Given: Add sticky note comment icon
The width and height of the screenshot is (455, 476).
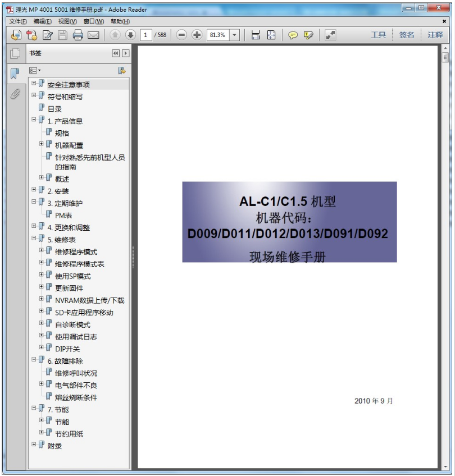Looking at the screenshot, I should pyautogui.click(x=293, y=35).
